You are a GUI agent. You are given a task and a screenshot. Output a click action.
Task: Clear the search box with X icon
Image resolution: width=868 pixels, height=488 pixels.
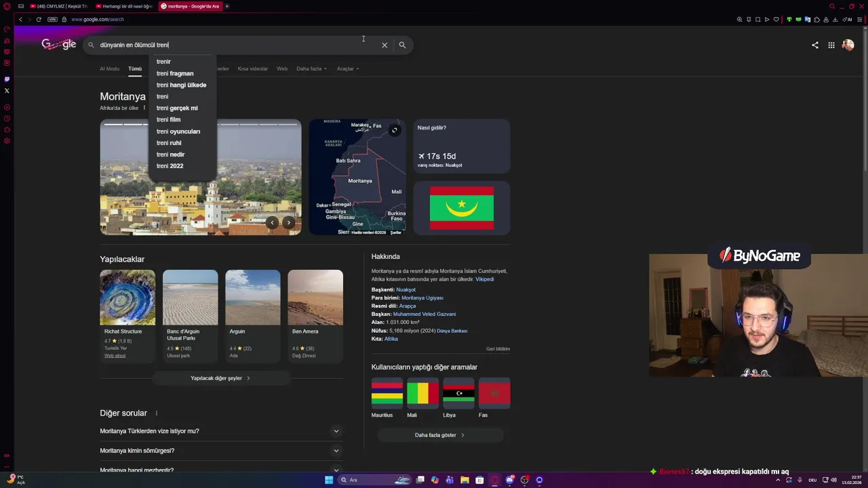(x=384, y=45)
